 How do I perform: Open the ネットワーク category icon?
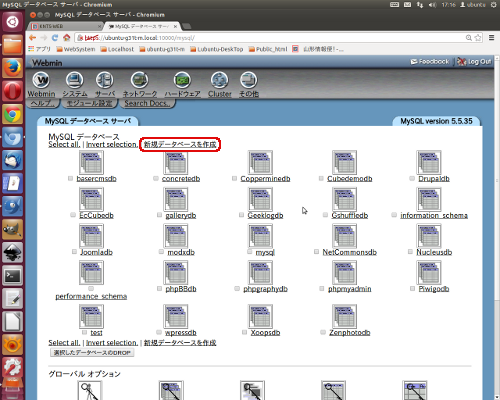click(x=140, y=80)
